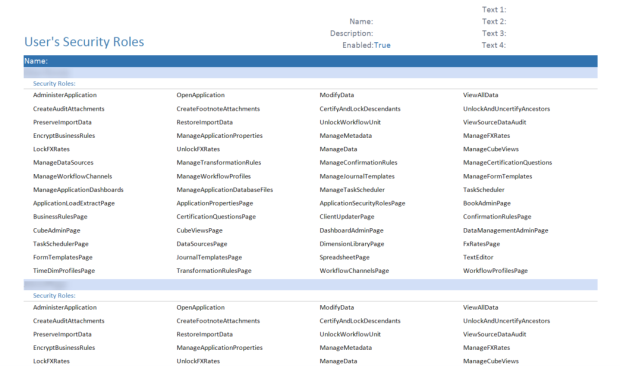Select the ManageDataSources role
Screen dimensions: 620x366
63,162
